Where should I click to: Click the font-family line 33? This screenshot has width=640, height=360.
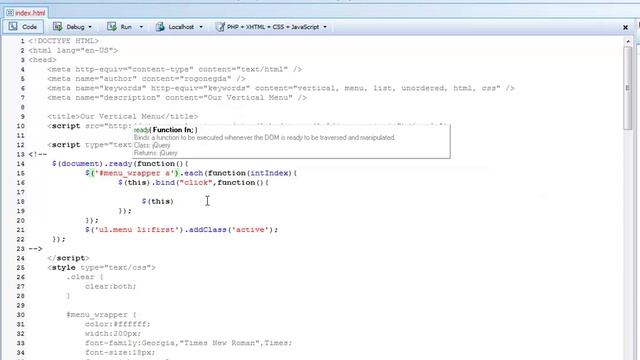pos(189,343)
